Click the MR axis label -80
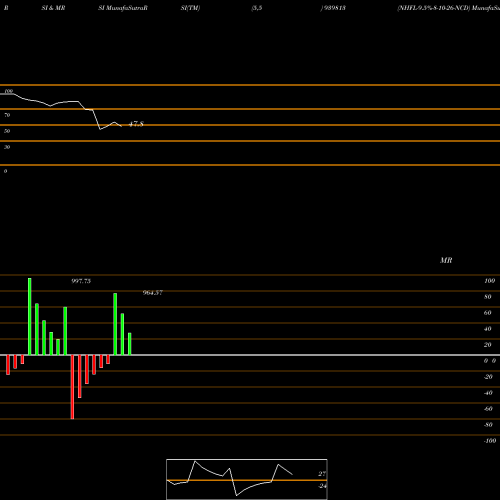Image resolution: width=500 pixels, height=500 pixels. [488, 425]
